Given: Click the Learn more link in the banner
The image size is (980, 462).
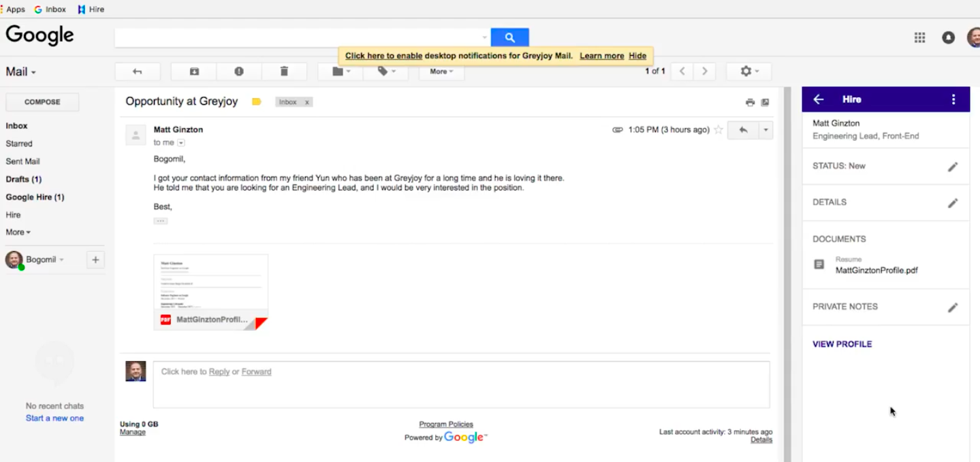Looking at the screenshot, I should (x=602, y=56).
